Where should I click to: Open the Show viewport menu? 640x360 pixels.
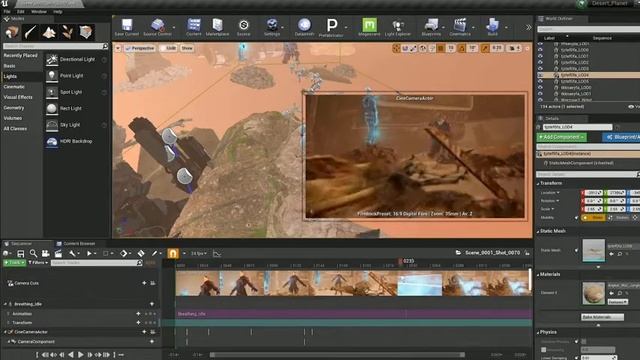coord(187,48)
